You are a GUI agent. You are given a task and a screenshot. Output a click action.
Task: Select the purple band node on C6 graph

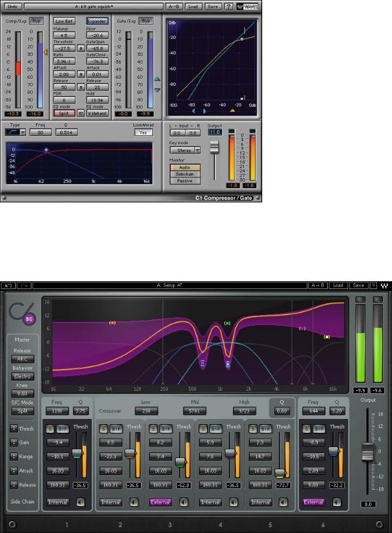[x=302, y=328]
